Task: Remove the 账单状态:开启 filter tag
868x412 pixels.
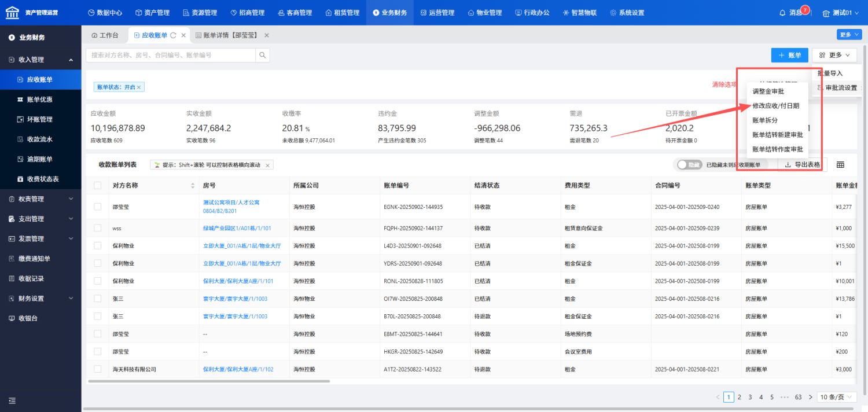Action: pos(139,87)
